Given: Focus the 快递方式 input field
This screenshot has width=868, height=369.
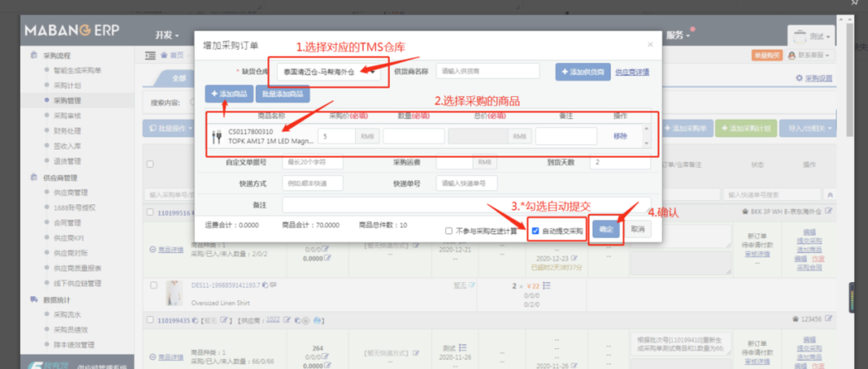Looking at the screenshot, I should click(313, 183).
